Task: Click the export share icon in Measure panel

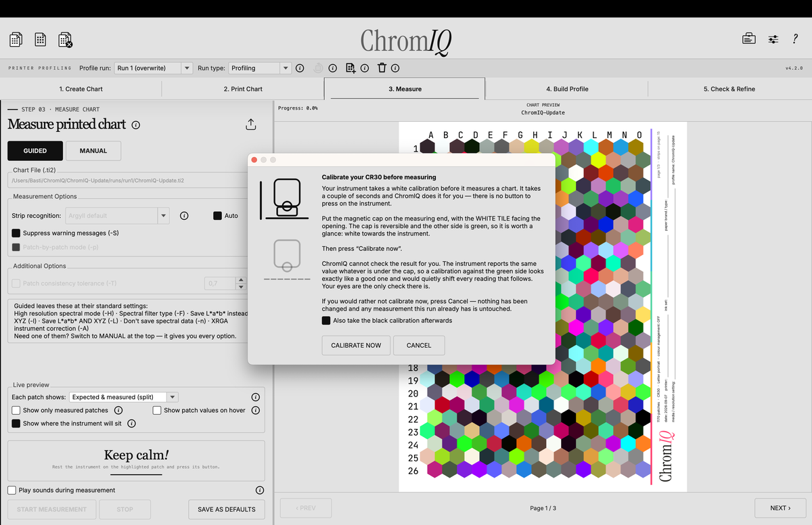Action: point(250,124)
